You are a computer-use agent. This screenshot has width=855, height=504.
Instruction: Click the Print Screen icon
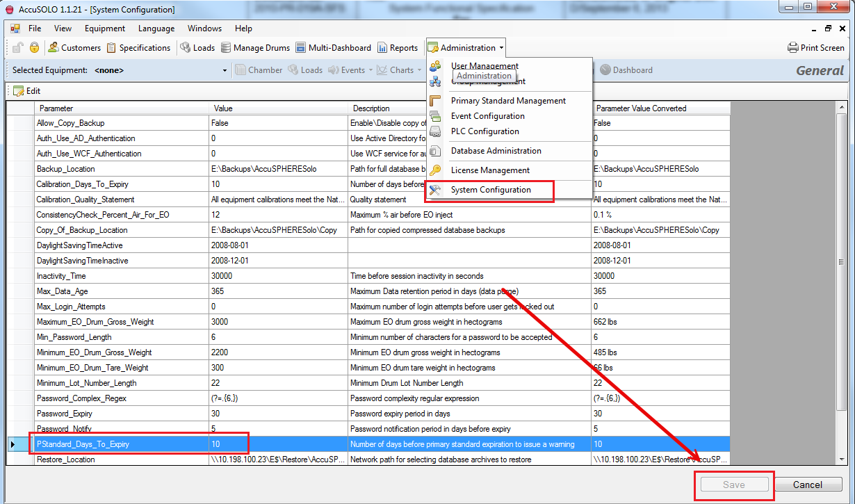pos(793,48)
